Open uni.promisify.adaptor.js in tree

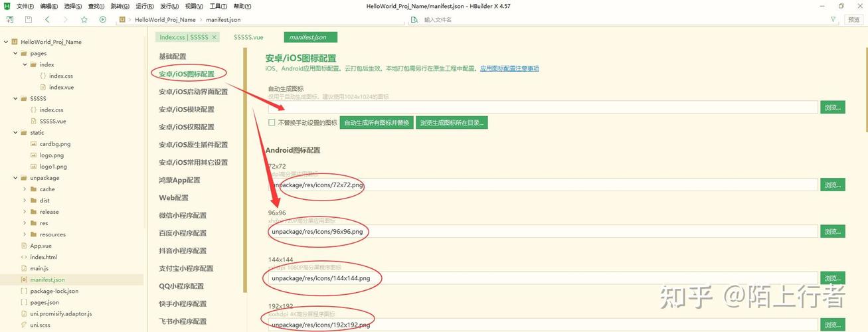61,313
